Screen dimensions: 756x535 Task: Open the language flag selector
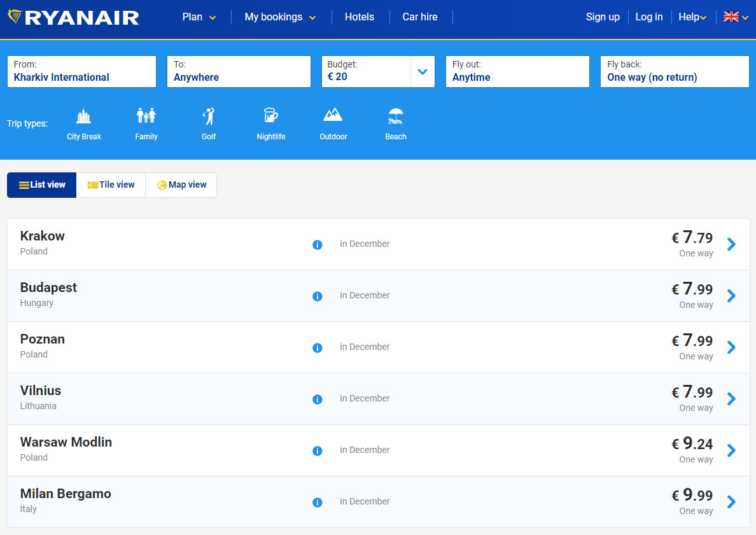(735, 17)
